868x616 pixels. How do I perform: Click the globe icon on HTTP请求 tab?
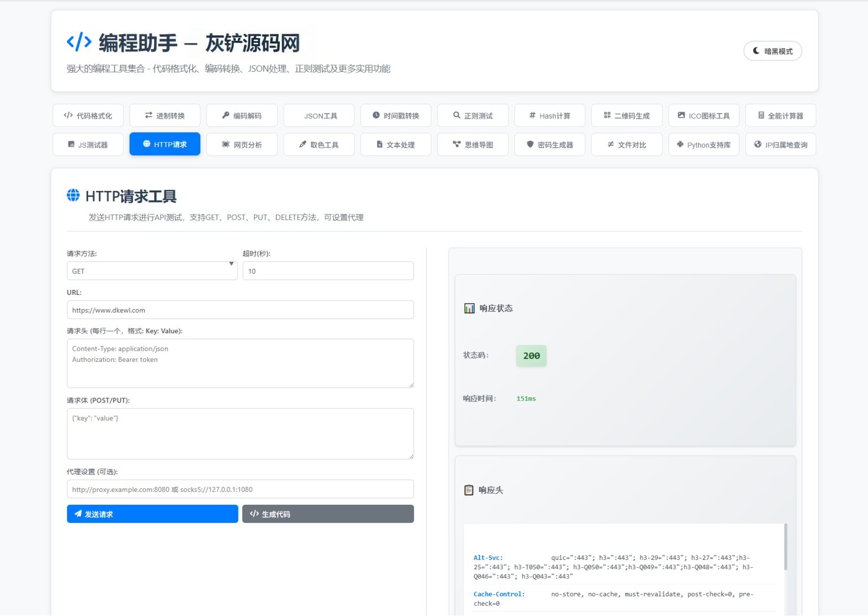147,144
